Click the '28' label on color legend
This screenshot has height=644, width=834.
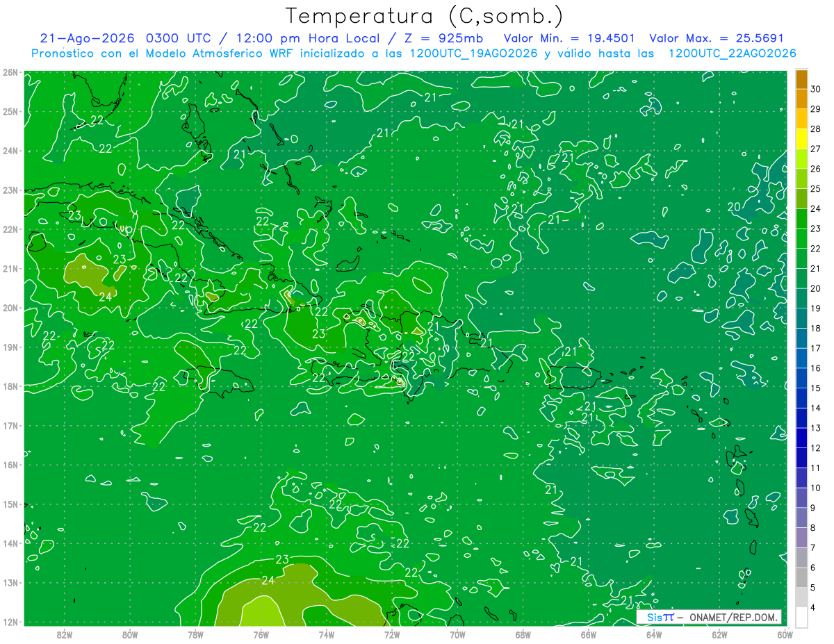[x=815, y=129]
